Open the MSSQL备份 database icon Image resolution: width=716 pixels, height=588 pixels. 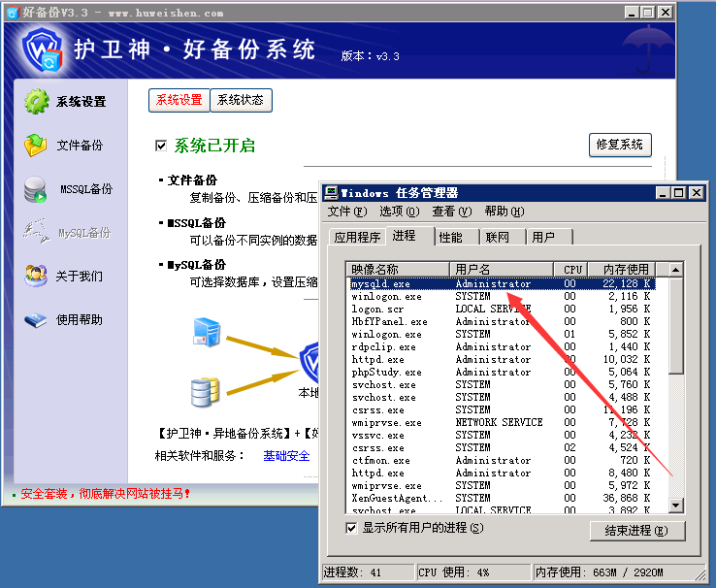tap(36, 189)
